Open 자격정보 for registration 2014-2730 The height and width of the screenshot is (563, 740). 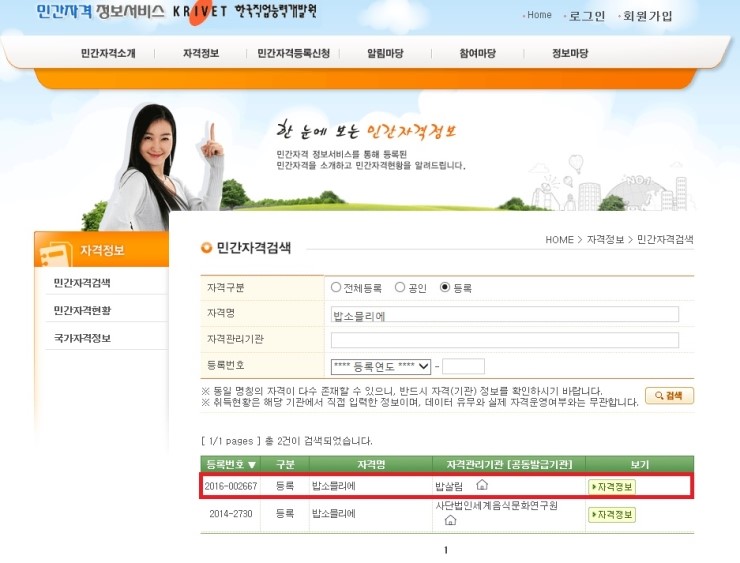pos(612,514)
